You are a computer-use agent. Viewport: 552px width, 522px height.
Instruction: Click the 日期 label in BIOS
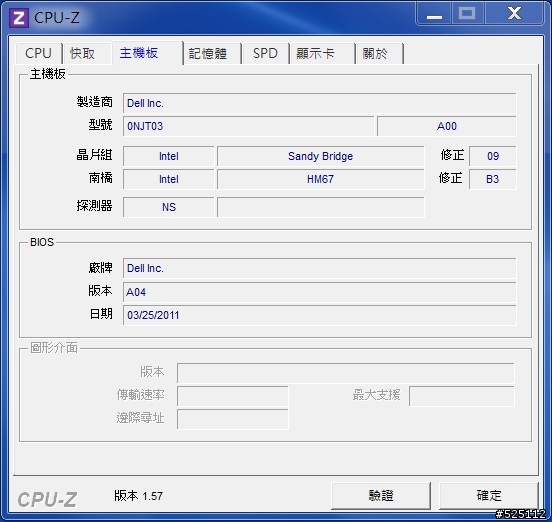[101, 314]
